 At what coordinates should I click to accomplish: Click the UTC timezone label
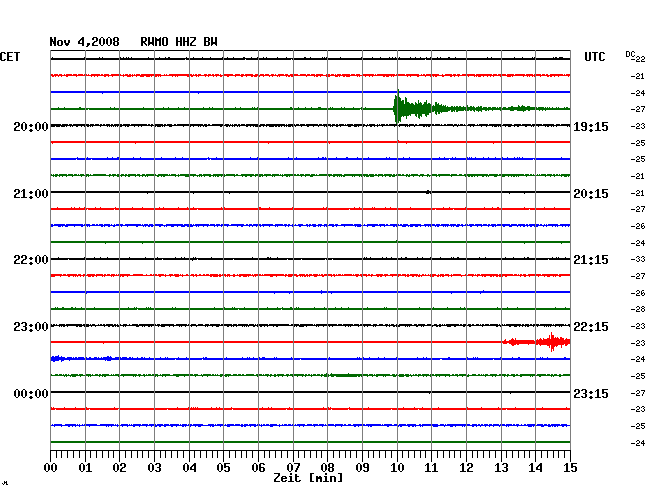(x=594, y=57)
